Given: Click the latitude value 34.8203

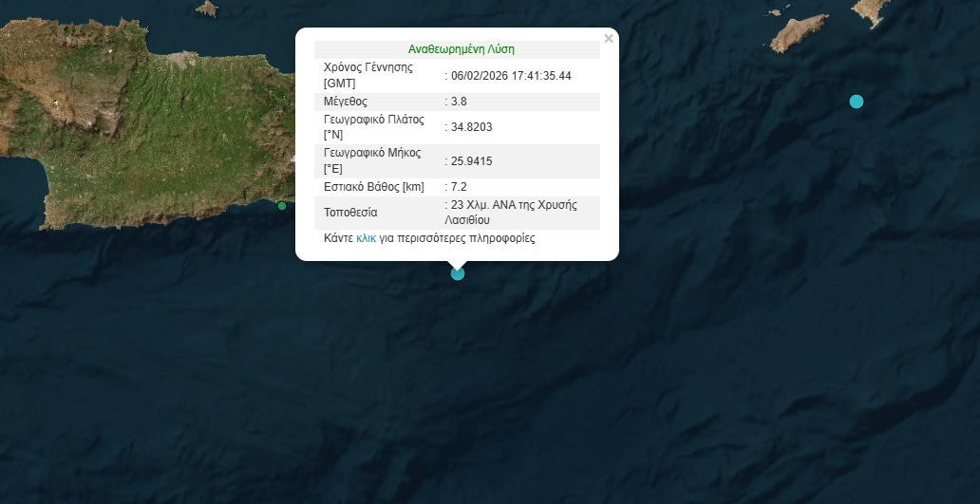Looking at the screenshot, I should point(472,127).
